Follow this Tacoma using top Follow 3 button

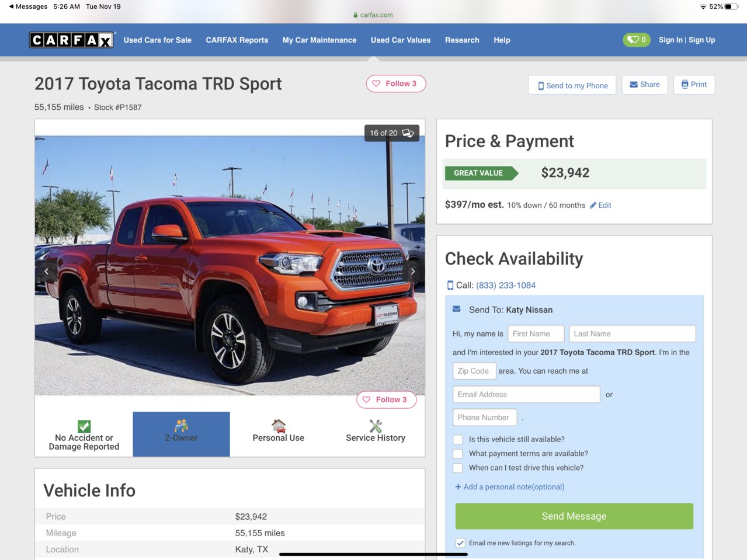coord(396,84)
